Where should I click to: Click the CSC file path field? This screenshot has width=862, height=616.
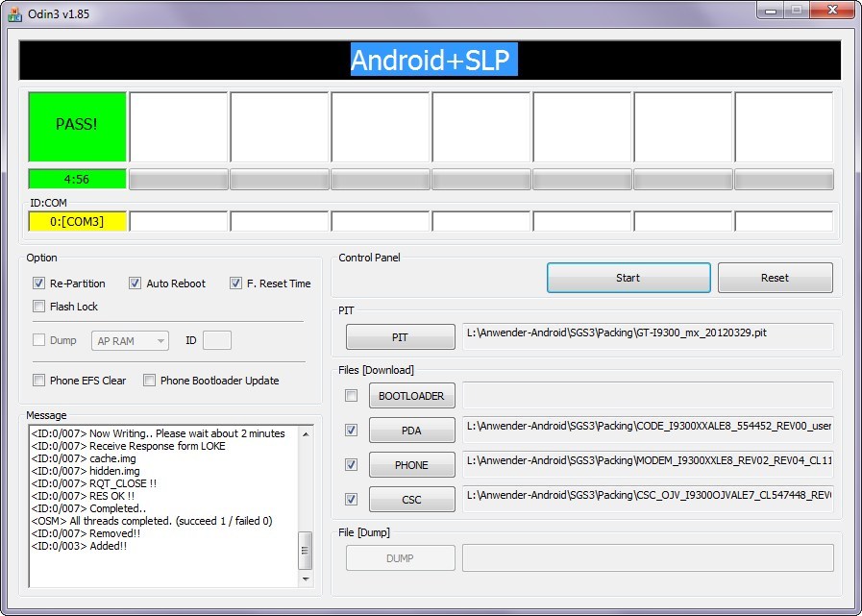click(x=648, y=499)
